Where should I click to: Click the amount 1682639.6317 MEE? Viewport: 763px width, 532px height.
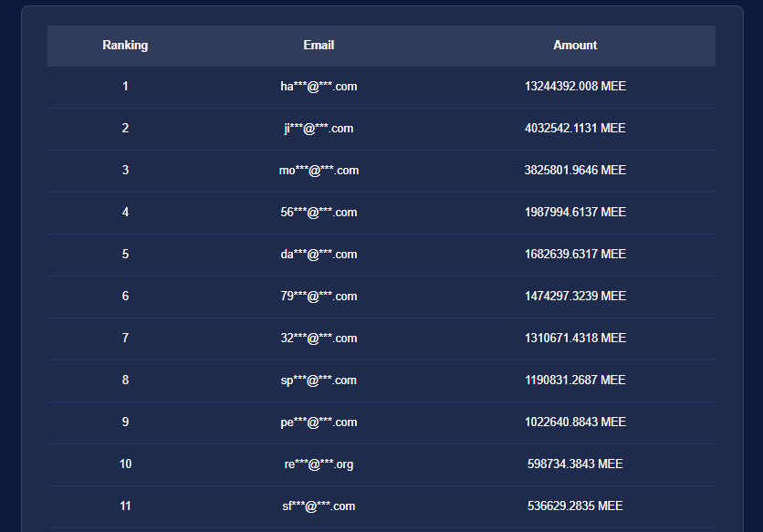coord(575,254)
